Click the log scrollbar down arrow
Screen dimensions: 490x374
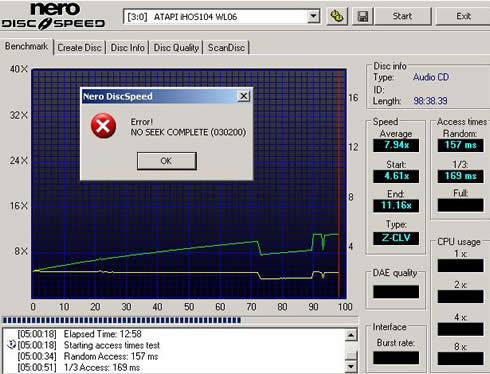click(351, 367)
